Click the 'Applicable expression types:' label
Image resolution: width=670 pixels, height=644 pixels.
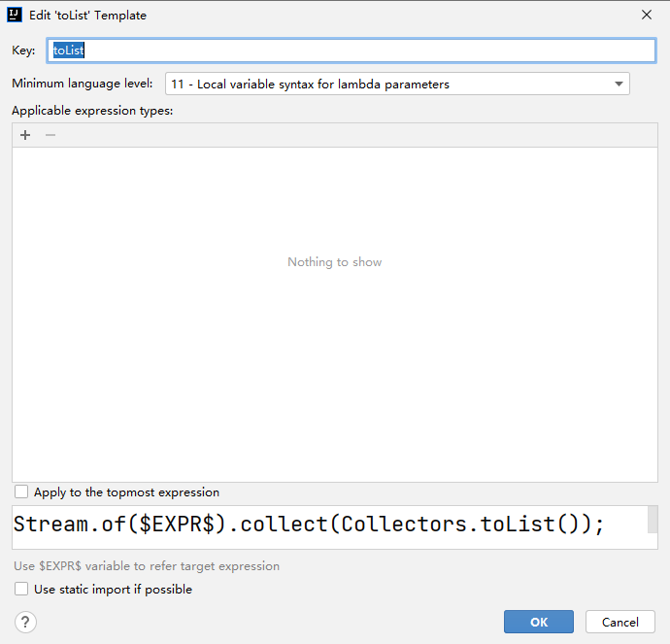pos(92,111)
